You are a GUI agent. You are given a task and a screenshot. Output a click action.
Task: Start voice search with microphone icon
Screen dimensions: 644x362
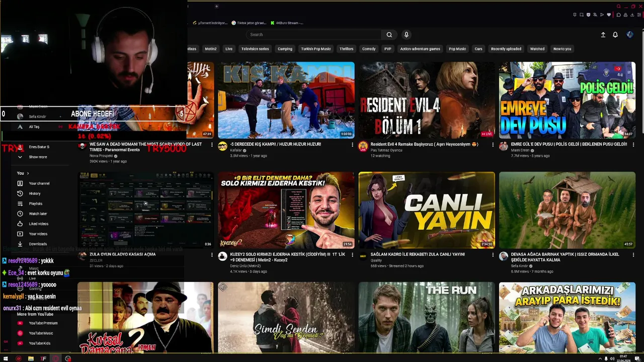coord(407,35)
